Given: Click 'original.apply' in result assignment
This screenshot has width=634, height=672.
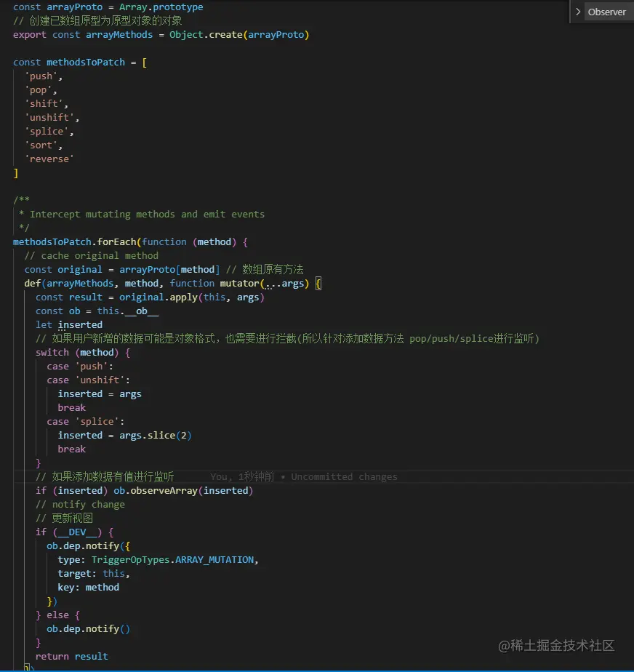Looking at the screenshot, I should (158, 297).
